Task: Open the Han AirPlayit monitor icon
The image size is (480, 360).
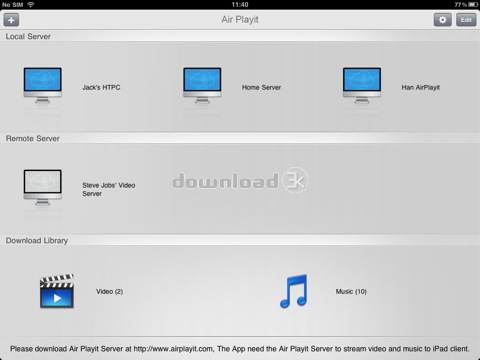Action: [362, 85]
